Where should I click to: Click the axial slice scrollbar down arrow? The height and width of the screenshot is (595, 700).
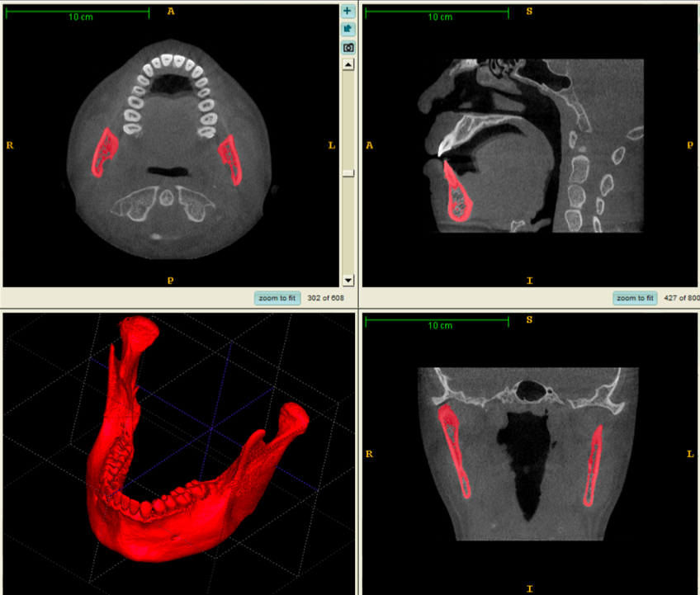pyautogui.click(x=348, y=281)
